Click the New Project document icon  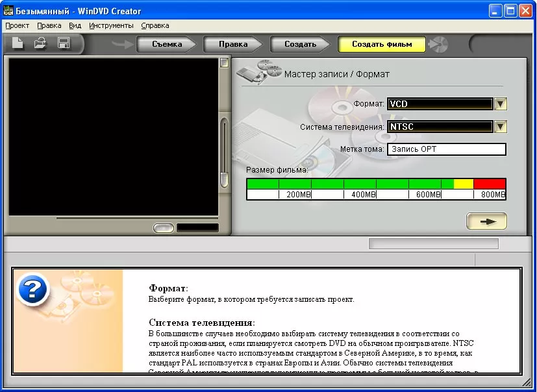coord(19,43)
